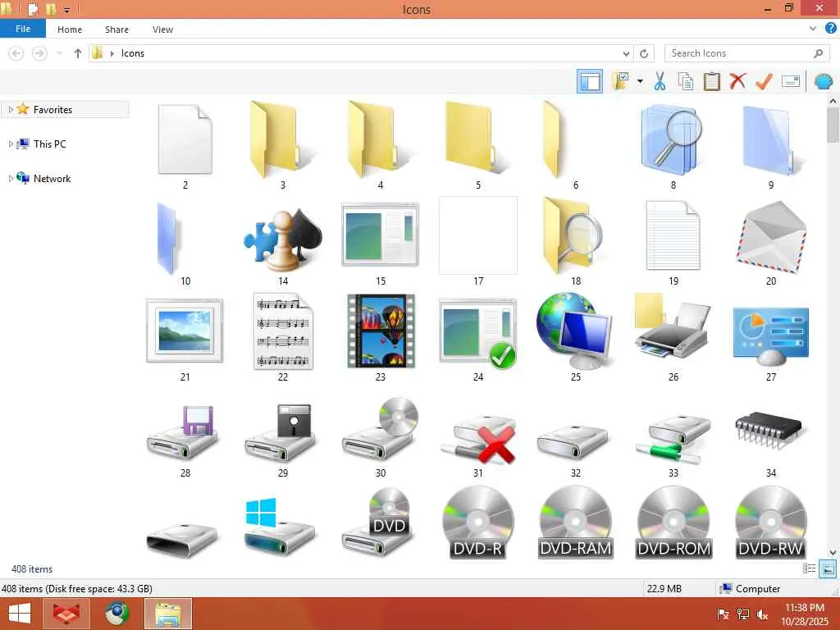Viewport: 840px width, 630px height.
Task: Click the red X Delete toolbar icon
Action: point(737,81)
